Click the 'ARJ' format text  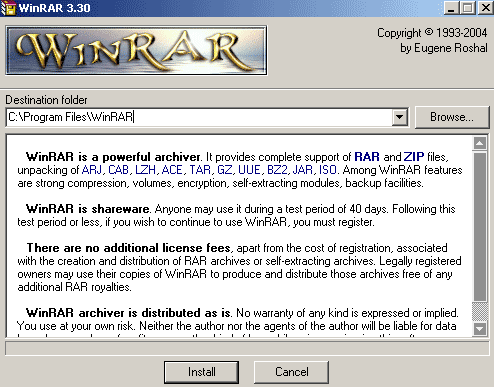(92, 170)
